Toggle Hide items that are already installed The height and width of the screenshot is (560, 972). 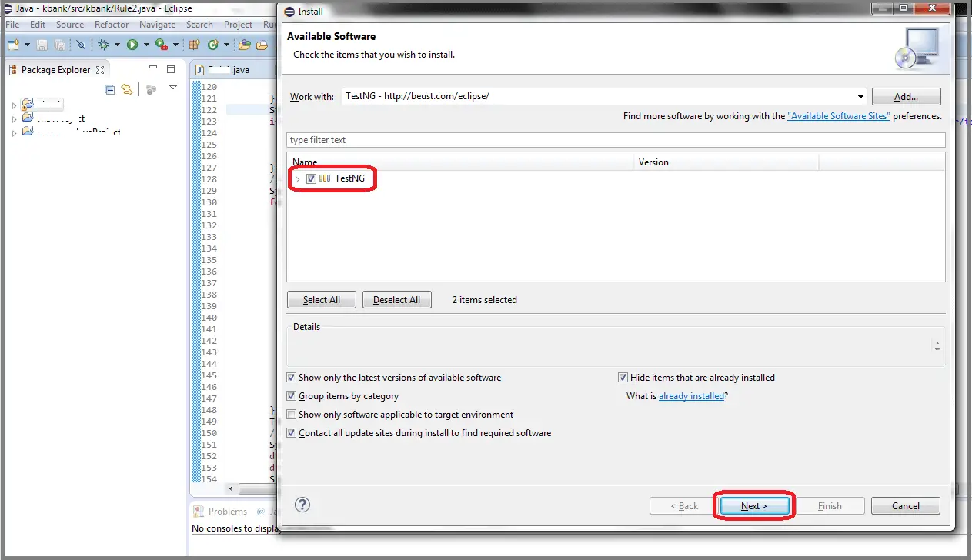(623, 378)
